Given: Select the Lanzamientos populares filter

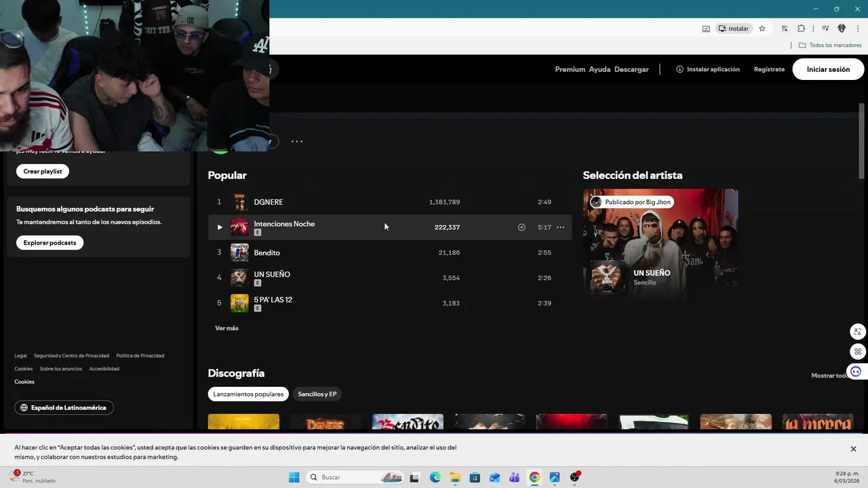Looking at the screenshot, I should click(x=248, y=394).
